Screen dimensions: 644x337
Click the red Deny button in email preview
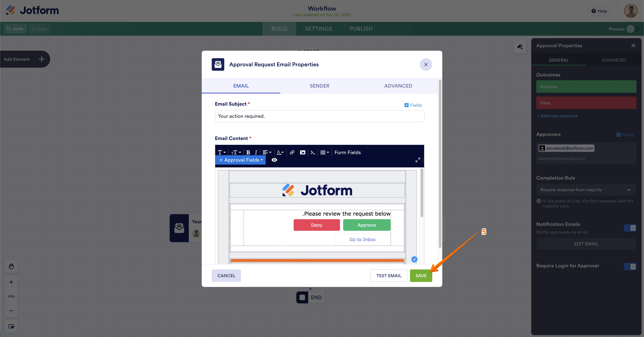click(x=317, y=225)
